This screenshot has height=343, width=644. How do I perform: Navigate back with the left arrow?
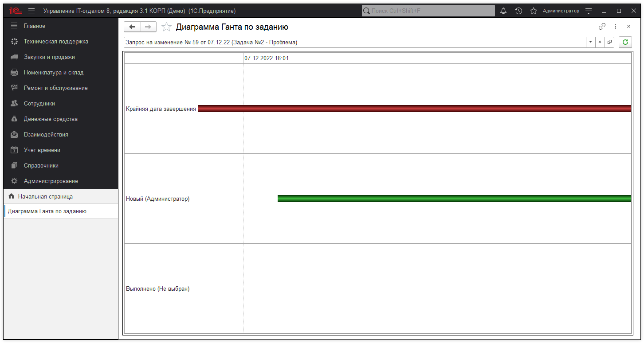[x=132, y=27]
